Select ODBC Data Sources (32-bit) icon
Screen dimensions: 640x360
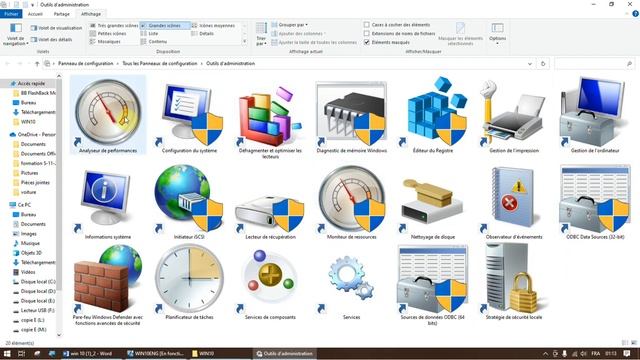coord(595,199)
